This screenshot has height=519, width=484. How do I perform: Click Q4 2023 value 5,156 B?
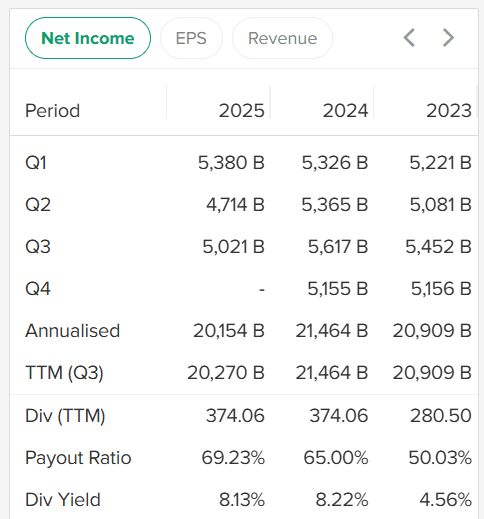pos(441,288)
